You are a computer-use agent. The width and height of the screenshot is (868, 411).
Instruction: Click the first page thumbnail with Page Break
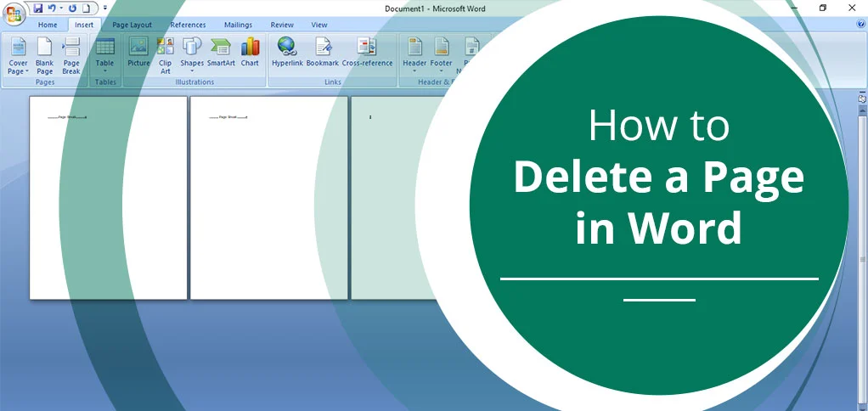point(108,198)
